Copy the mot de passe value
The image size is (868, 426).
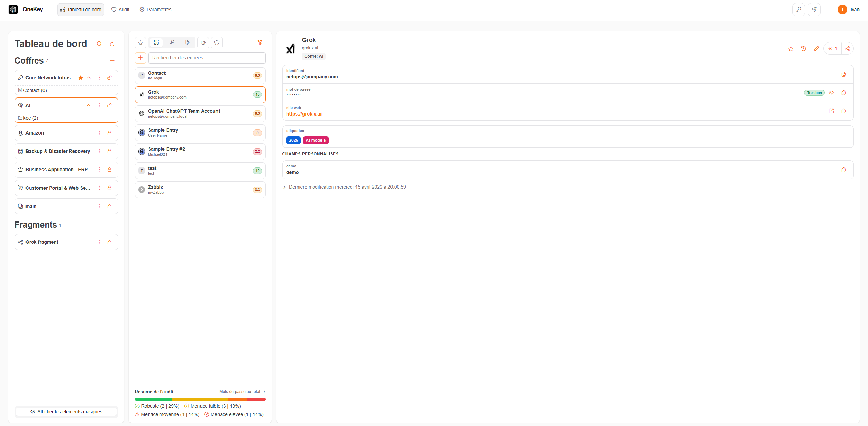(844, 93)
